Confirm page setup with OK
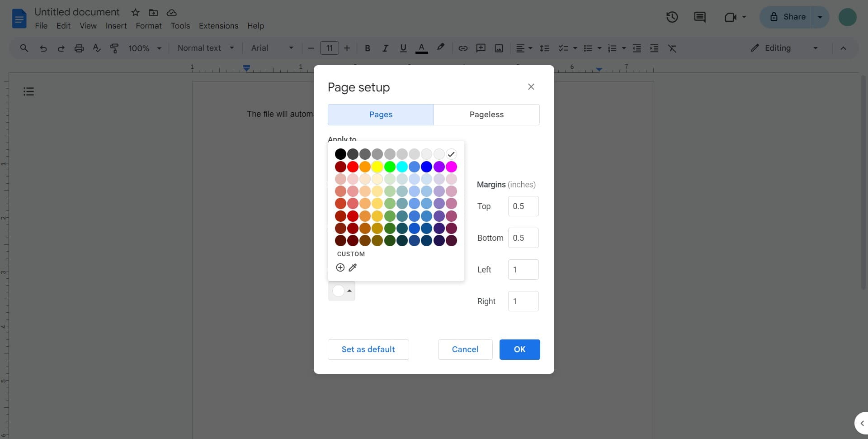Image resolution: width=868 pixels, height=439 pixels. (x=519, y=349)
